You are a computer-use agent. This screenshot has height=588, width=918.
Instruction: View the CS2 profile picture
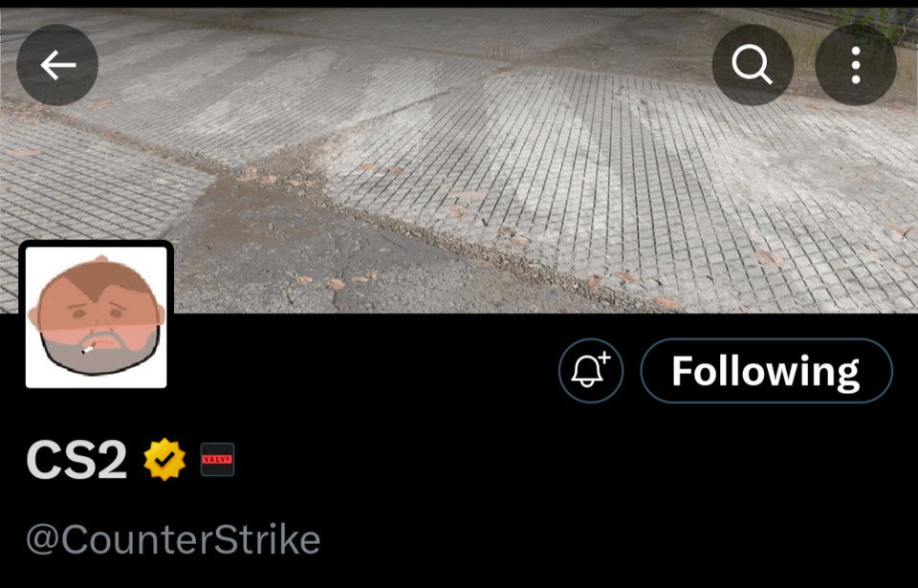pyautogui.click(x=96, y=316)
